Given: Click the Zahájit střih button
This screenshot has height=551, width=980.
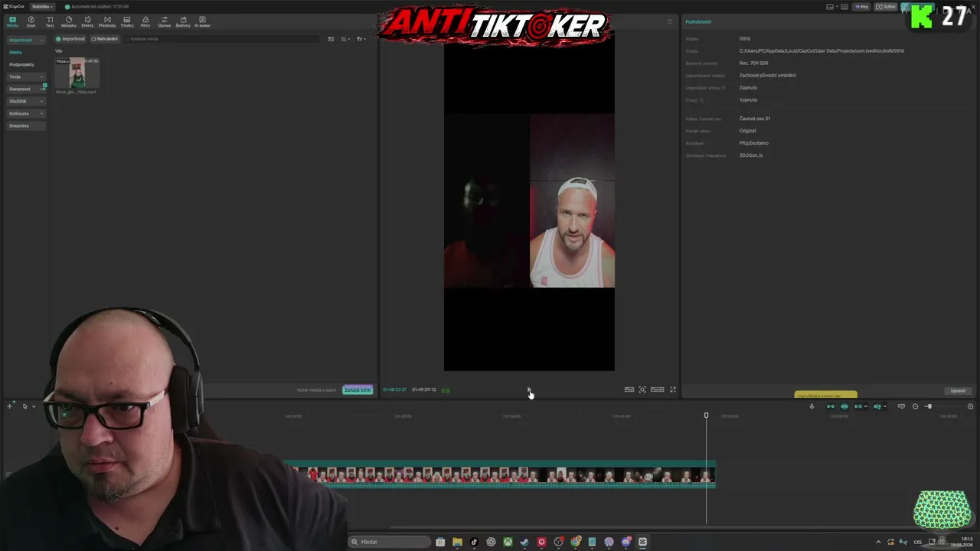Looking at the screenshot, I should click(358, 390).
